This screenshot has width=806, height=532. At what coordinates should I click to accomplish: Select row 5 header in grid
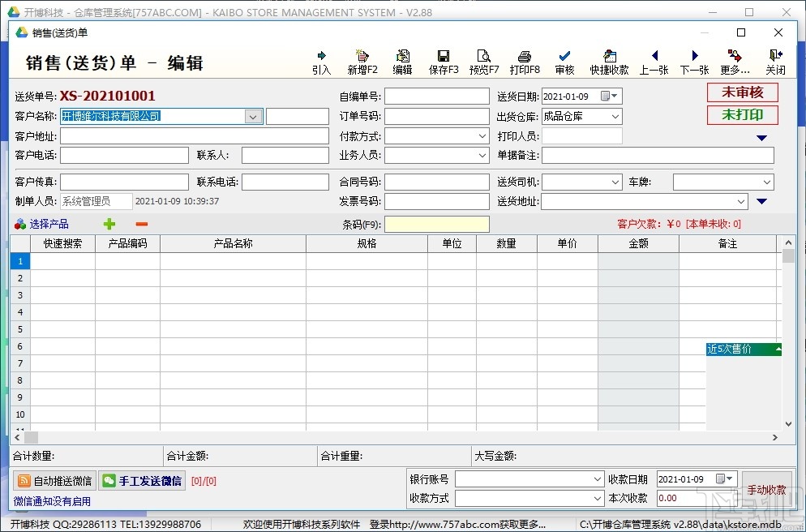click(x=20, y=329)
